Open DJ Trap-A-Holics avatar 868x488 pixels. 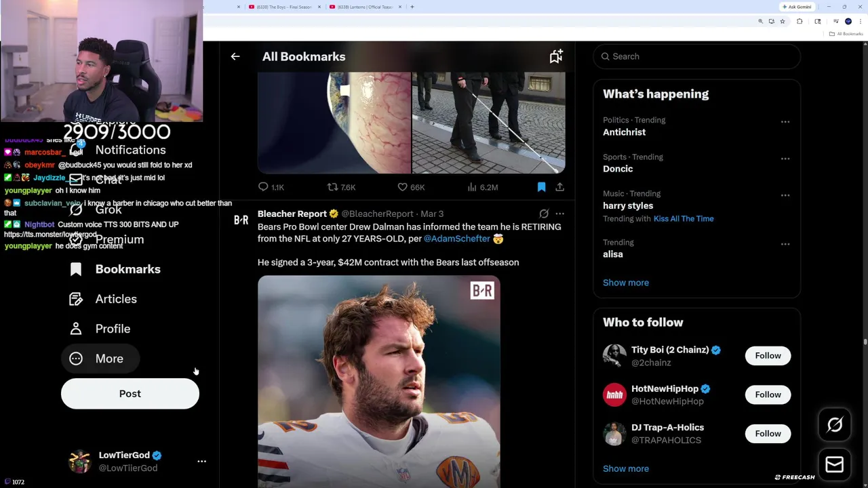coord(614,434)
